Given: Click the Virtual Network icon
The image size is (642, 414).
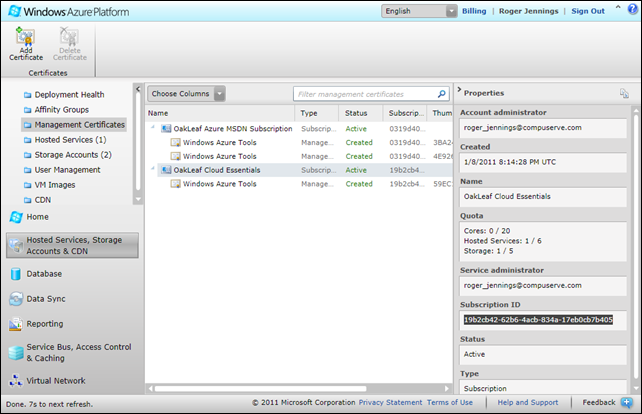Looking at the screenshot, I should (16, 381).
